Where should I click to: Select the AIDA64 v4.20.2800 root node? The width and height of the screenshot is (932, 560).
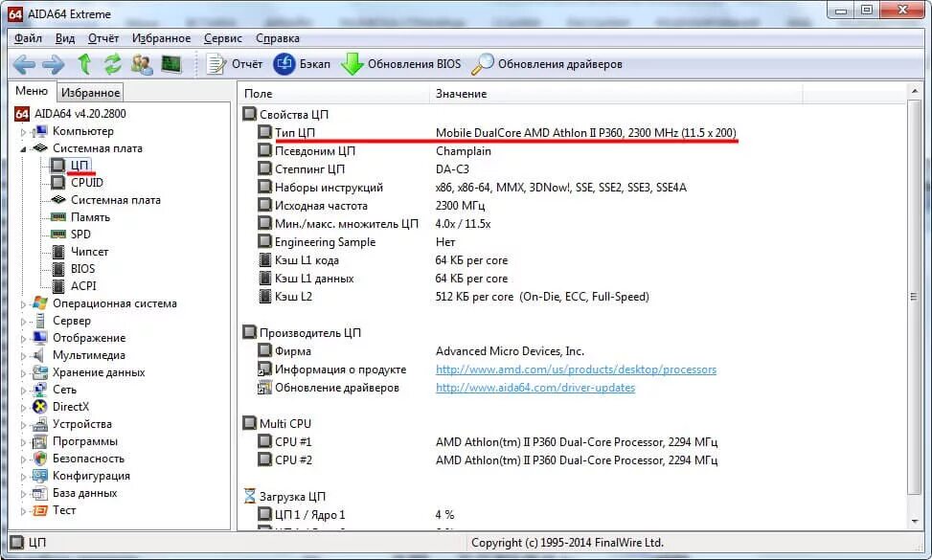[80, 113]
